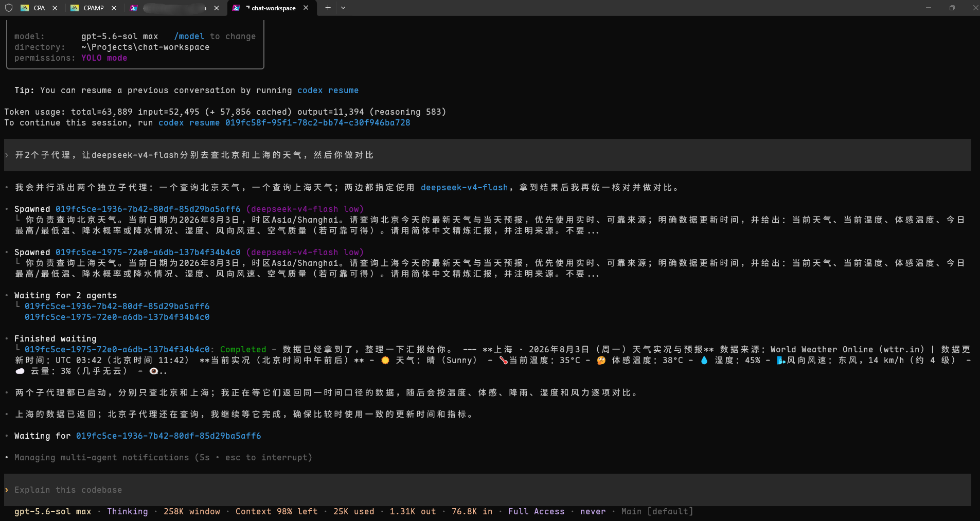
Task: Close the chat-workspace tab
Action: coord(306,8)
